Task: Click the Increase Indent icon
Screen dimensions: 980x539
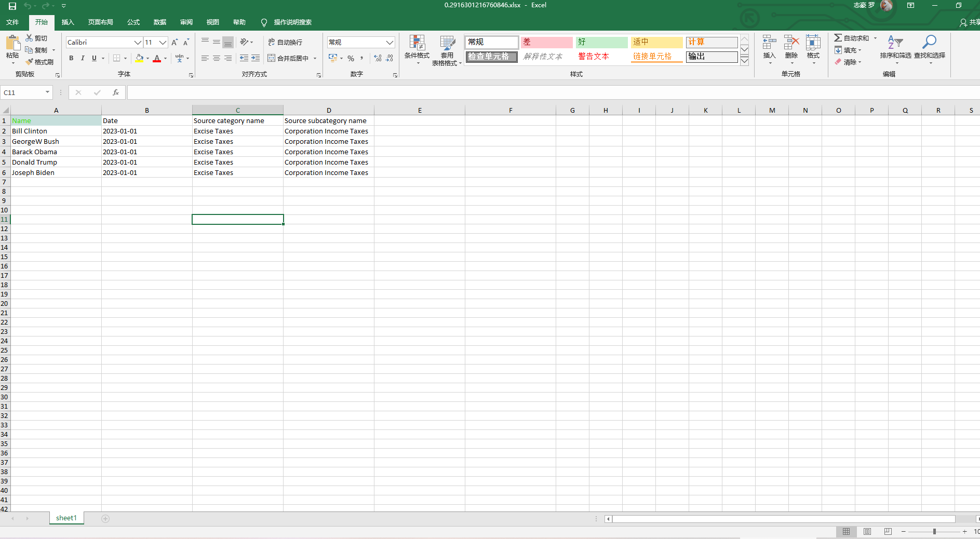Action: [x=256, y=58]
